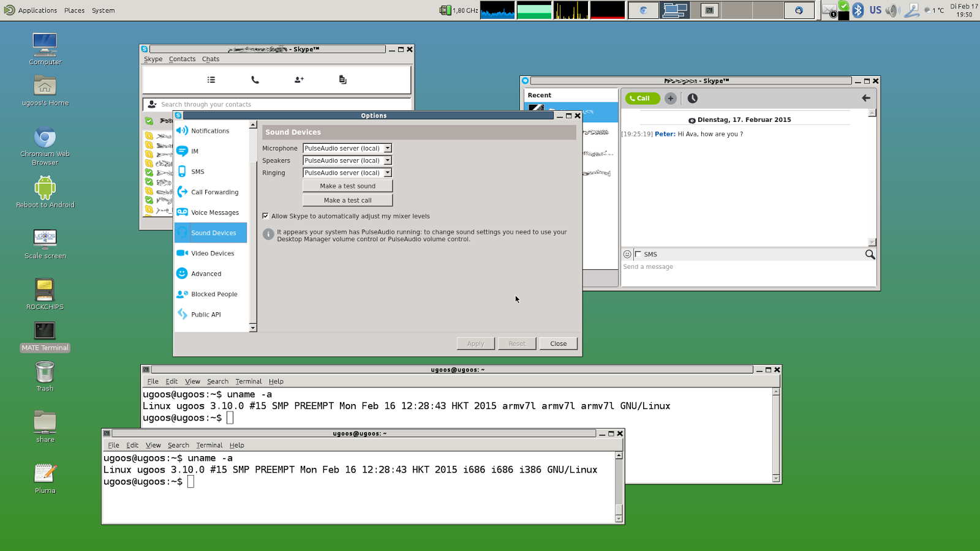Launch Pluma text editor icon
Screen dimensions: 980x551
(45, 478)
